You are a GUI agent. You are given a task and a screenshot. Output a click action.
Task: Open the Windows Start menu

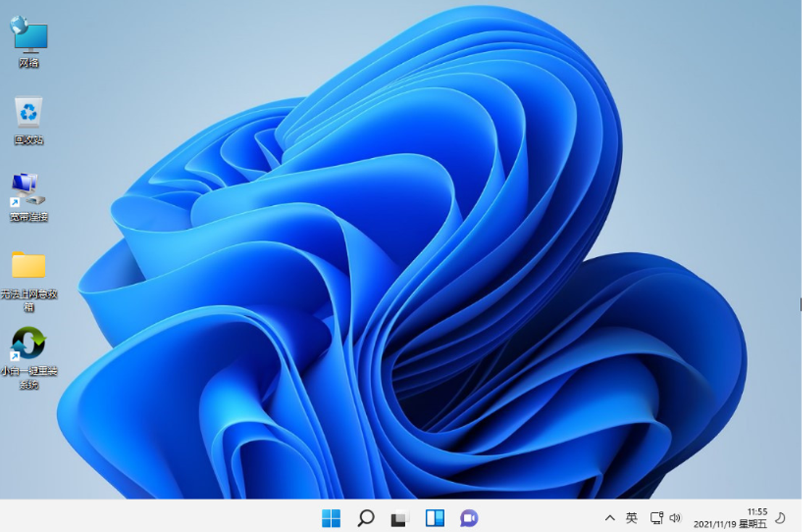(x=330, y=518)
